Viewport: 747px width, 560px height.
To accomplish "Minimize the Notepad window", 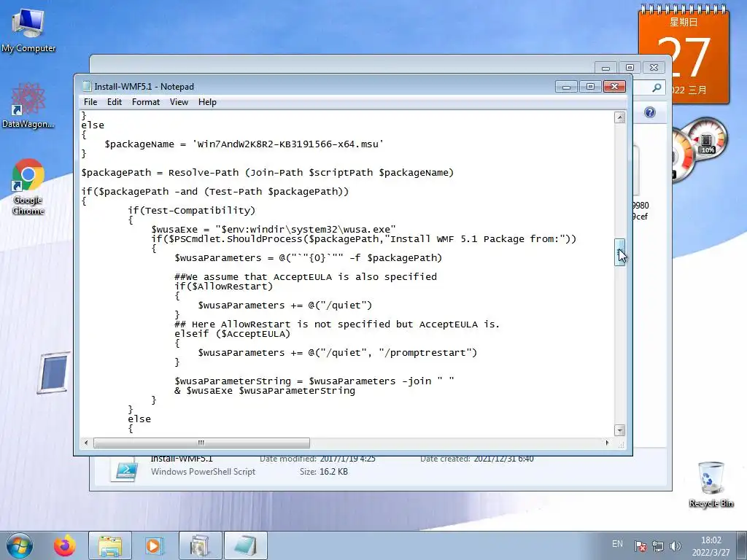I will click(566, 87).
